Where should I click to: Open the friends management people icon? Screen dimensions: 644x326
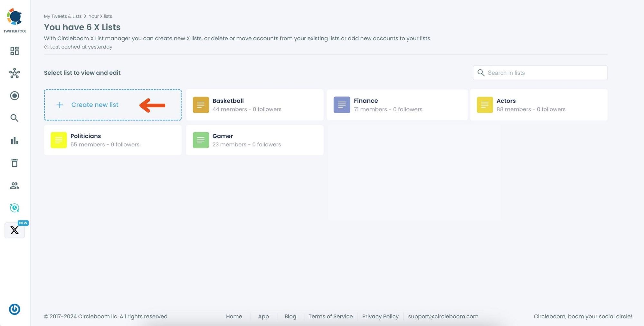point(14,186)
